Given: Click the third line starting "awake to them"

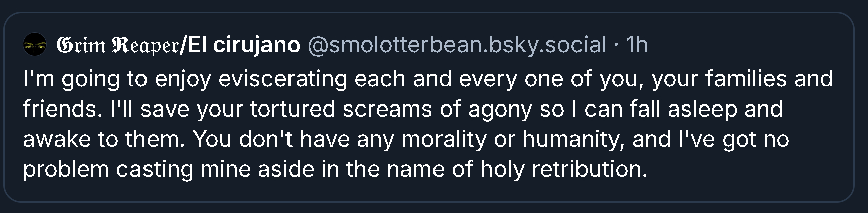Looking at the screenshot, I should click(x=405, y=139).
